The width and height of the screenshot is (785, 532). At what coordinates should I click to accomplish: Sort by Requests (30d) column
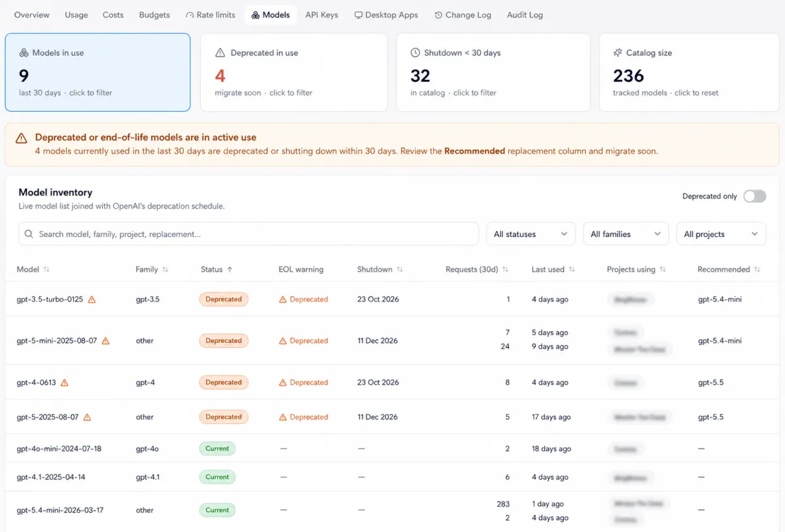[x=476, y=270]
